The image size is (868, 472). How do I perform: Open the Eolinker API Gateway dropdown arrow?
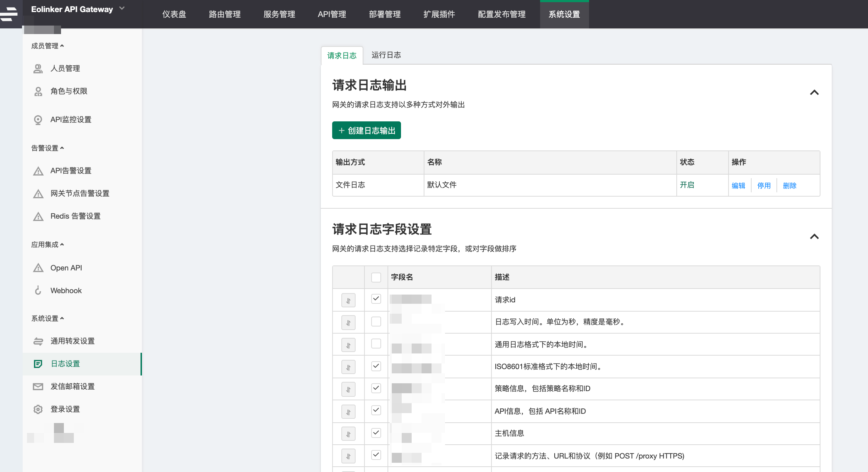[122, 8]
